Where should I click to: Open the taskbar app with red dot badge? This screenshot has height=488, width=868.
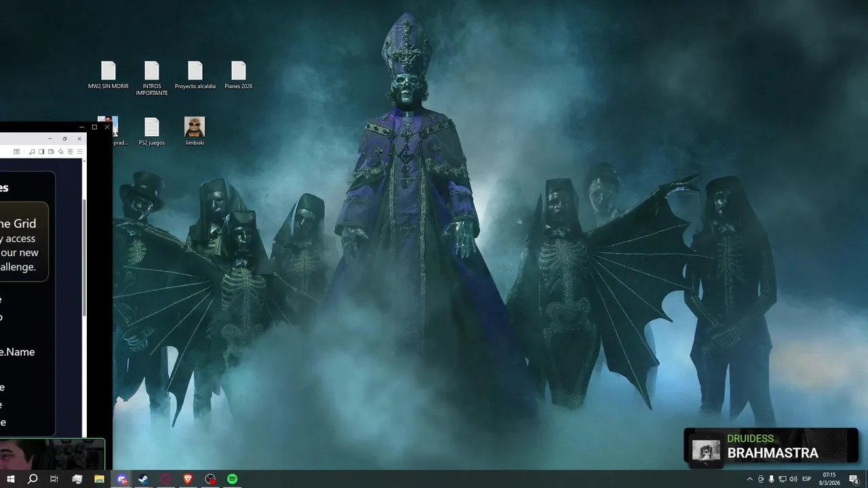click(210, 479)
